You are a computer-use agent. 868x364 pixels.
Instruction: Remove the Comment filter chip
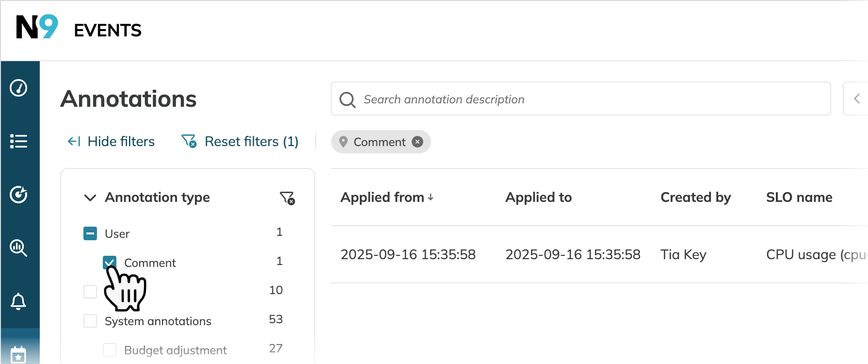418,142
